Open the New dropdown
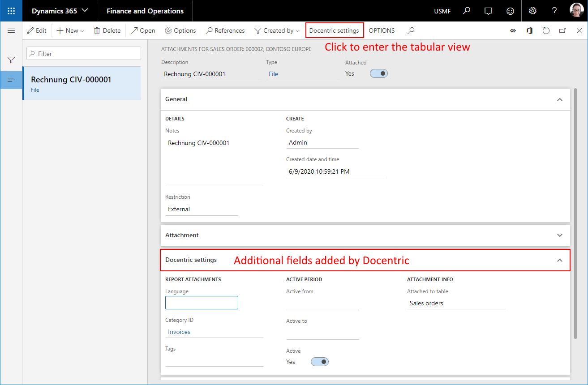Viewport: 588px width, 385px height. click(70, 30)
